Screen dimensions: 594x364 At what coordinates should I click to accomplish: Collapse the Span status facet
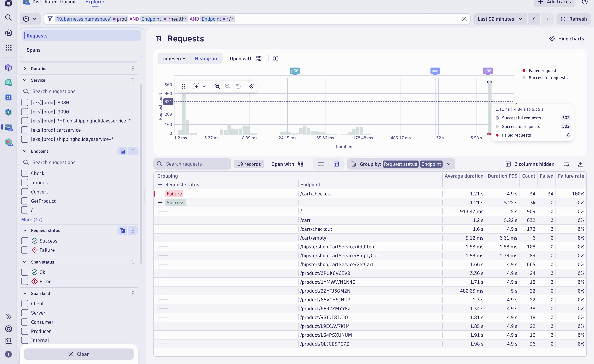25,262
